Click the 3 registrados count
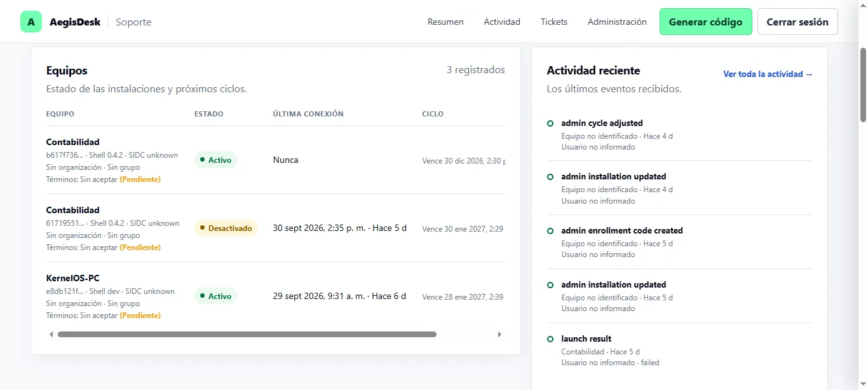 point(476,70)
